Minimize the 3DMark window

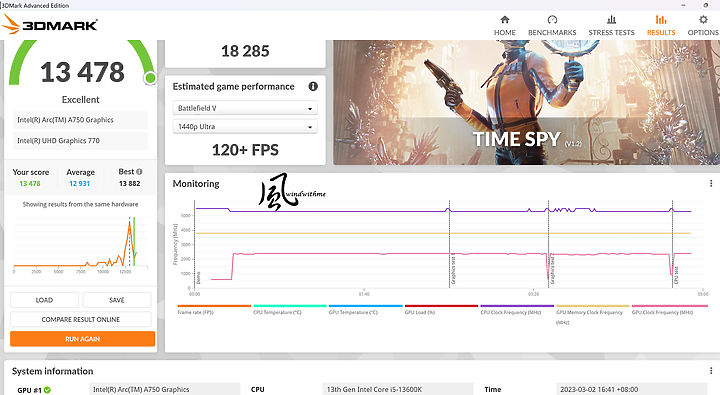pyautogui.click(x=684, y=5)
